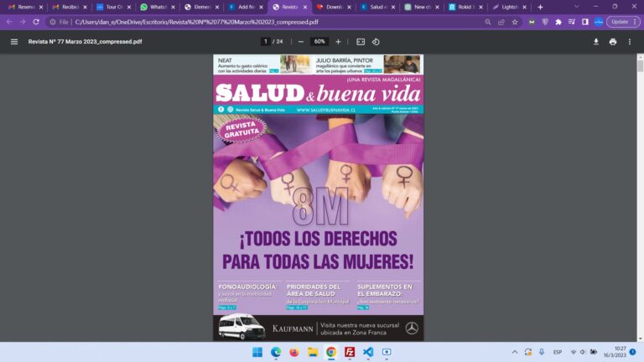
Task: Click the zoom out minus button
Action: [300, 41]
